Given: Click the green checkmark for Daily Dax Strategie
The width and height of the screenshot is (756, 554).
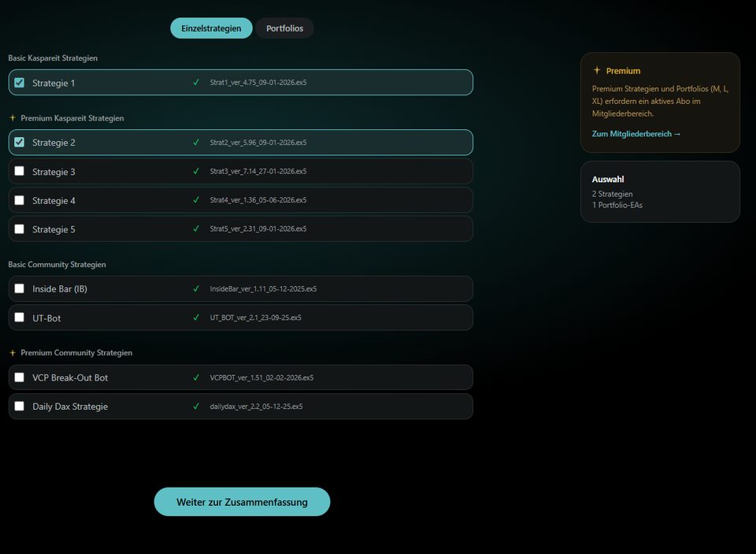Looking at the screenshot, I should pos(196,406).
